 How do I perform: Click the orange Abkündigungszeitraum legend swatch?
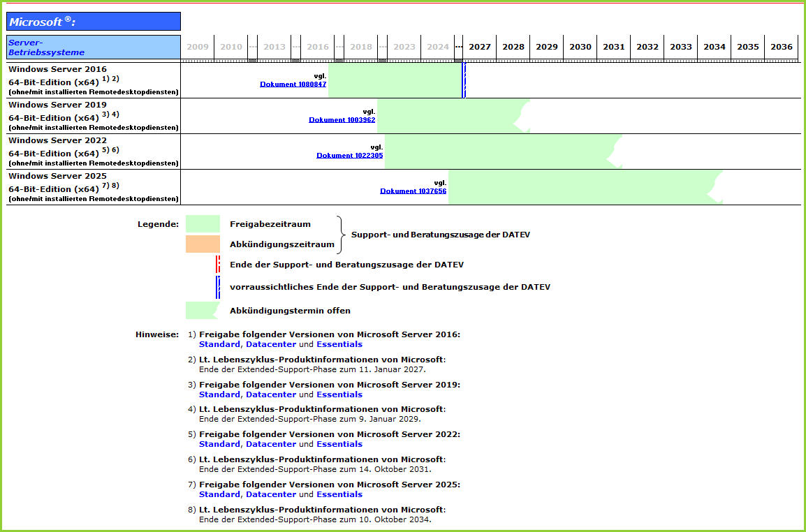tap(203, 244)
